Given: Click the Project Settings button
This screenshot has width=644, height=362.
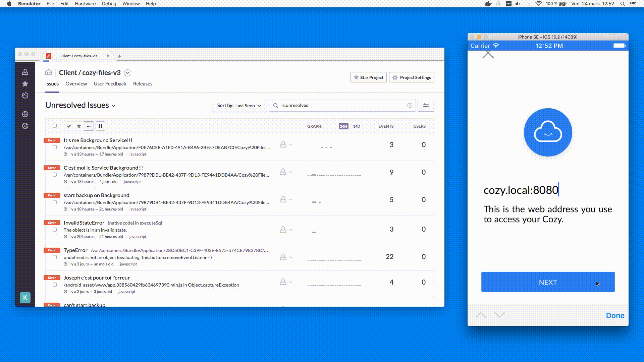Looking at the screenshot, I should pos(412,77).
